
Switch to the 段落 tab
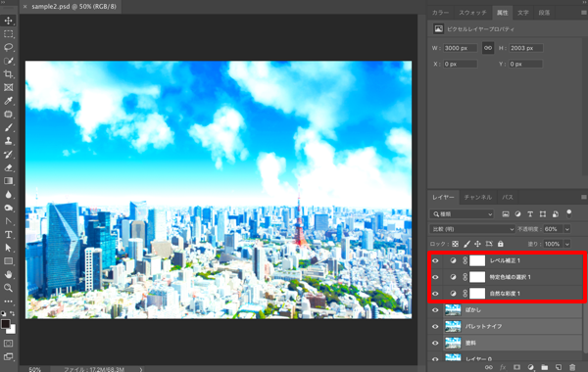tap(544, 13)
